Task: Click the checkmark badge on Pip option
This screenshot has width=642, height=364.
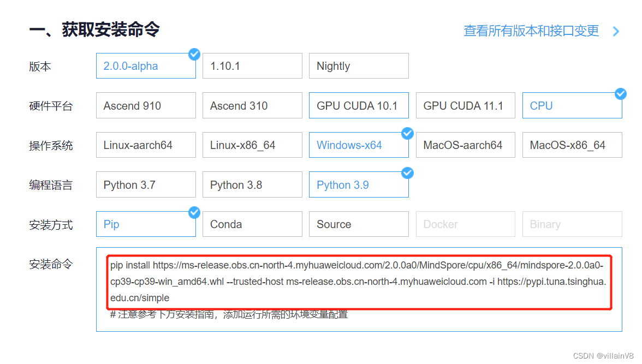Action: (194, 212)
